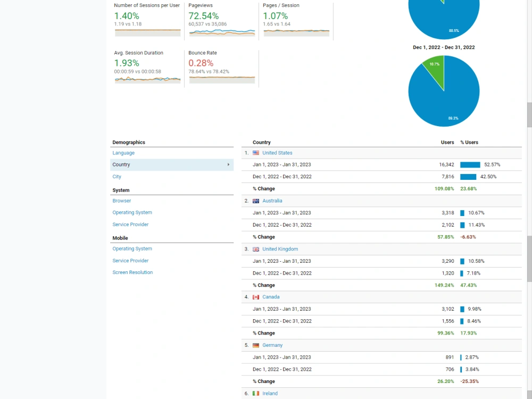
Task: Click the 3,318 Australia users value
Action: tap(448, 213)
